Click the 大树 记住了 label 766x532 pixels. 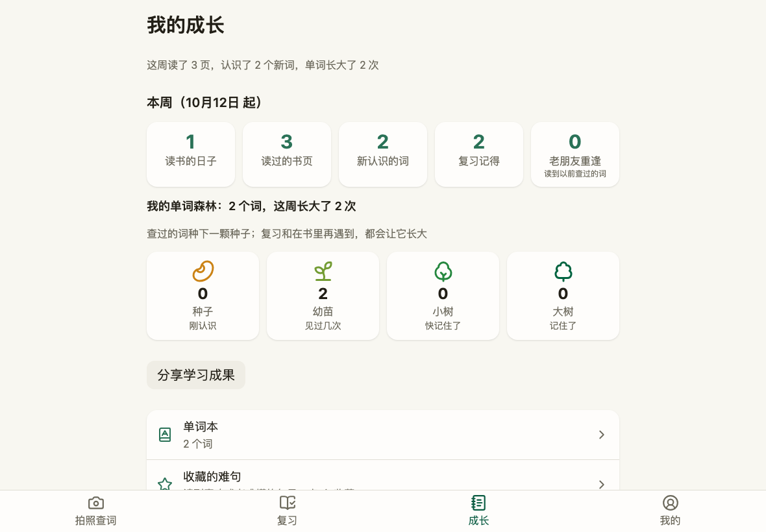pyautogui.click(x=563, y=318)
